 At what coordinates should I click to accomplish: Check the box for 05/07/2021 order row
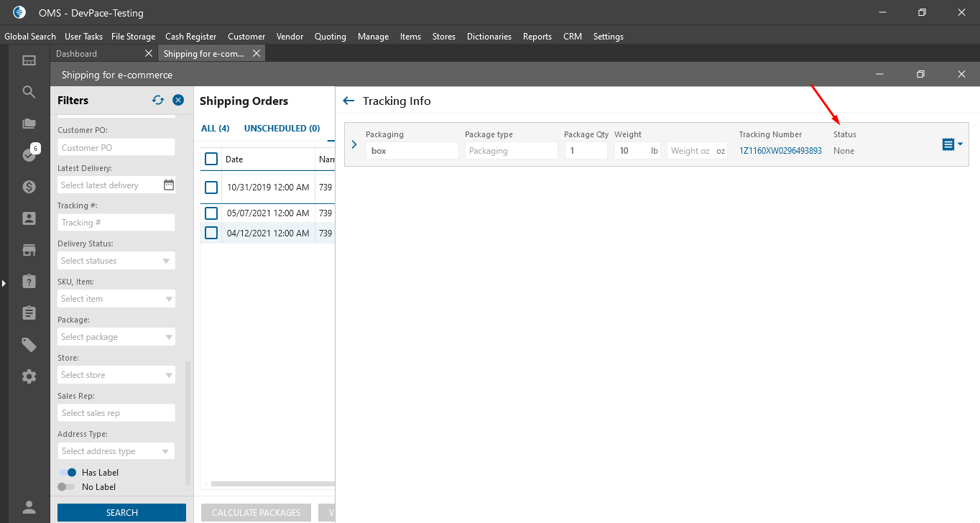211,213
